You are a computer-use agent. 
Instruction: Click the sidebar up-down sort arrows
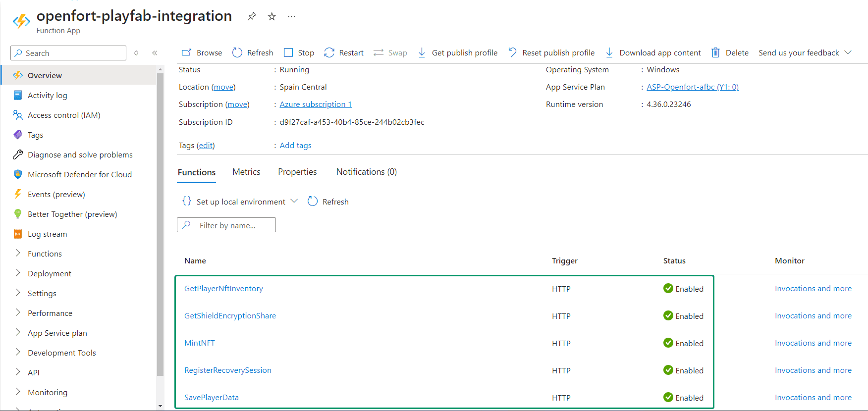click(136, 53)
